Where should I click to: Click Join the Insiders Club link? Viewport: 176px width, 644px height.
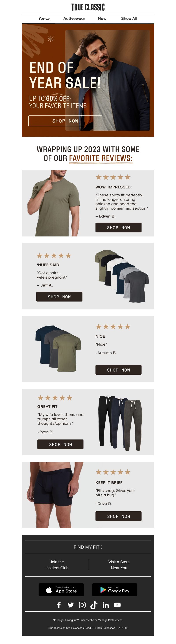[57, 565]
